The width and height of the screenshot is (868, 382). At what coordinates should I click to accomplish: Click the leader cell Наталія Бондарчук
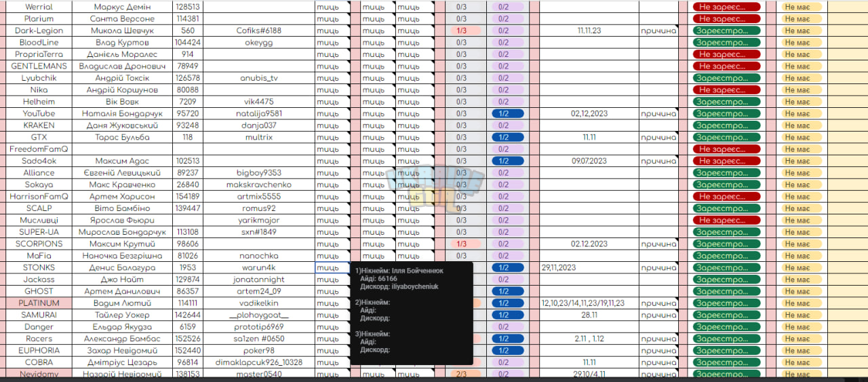point(122,113)
